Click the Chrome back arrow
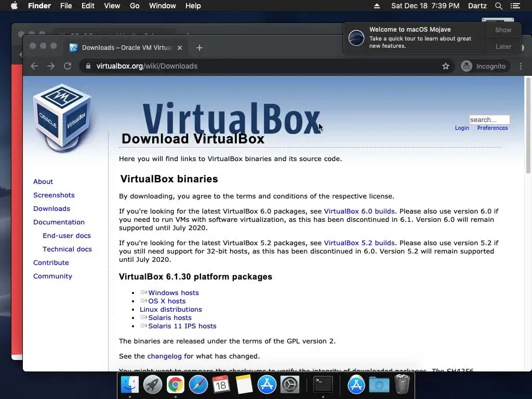 pyautogui.click(x=34, y=66)
